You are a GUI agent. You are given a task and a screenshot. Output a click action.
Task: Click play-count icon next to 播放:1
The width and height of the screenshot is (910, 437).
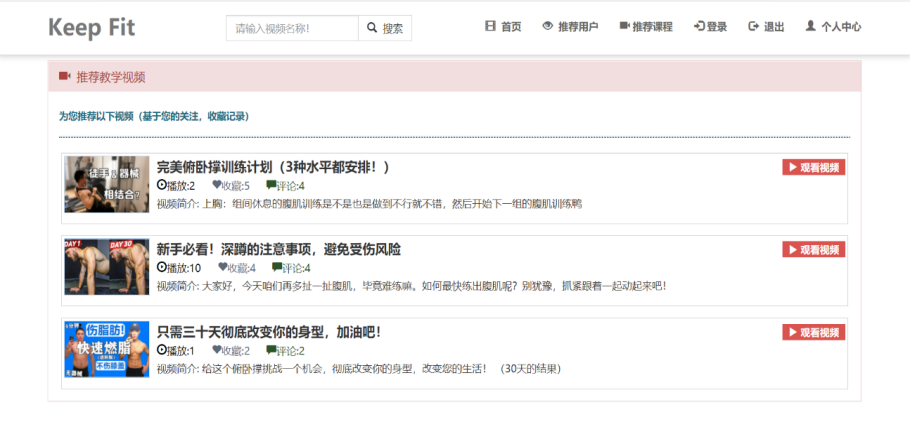[x=161, y=350]
